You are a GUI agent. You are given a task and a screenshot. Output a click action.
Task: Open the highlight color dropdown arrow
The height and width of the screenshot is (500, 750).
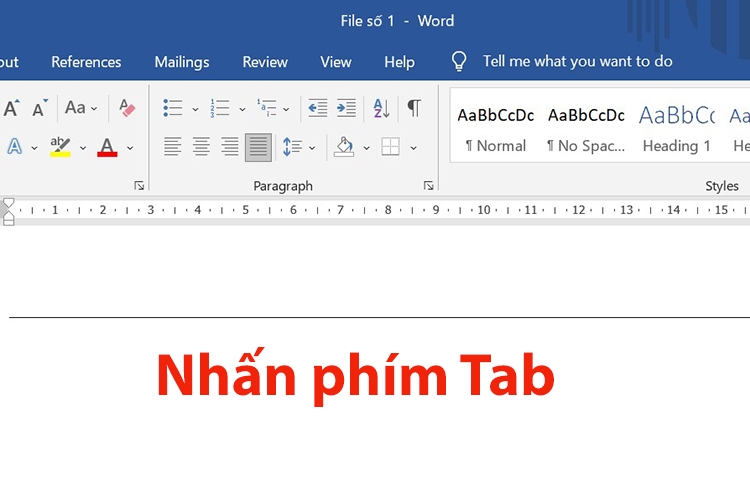pos(83,148)
